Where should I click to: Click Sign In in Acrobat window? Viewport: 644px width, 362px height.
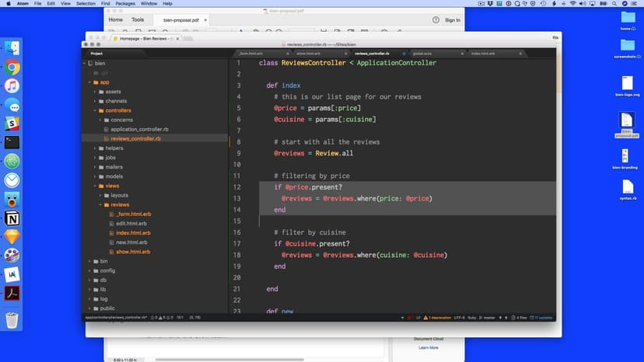point(453,19)
